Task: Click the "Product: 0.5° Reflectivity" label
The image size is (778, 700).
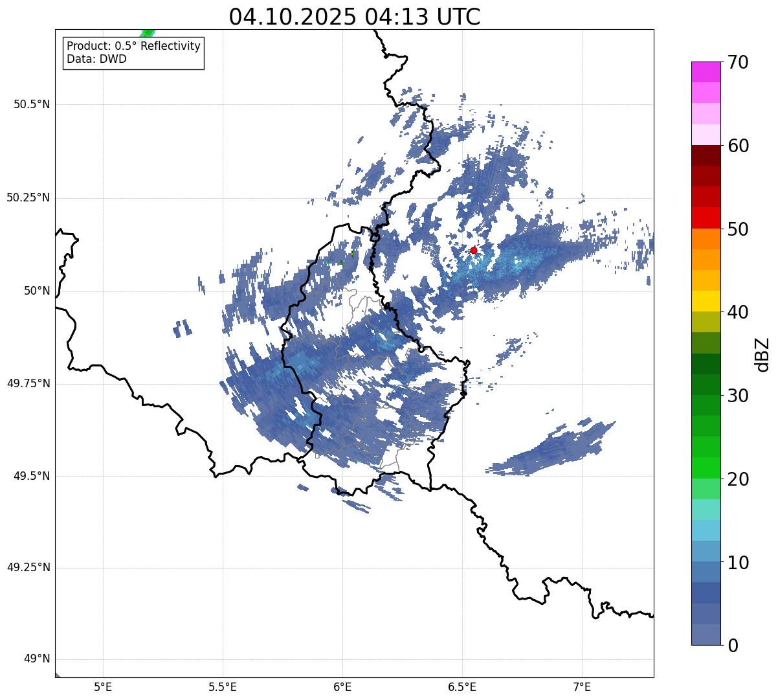Action: pyautogui.click(x=133, y=47)
